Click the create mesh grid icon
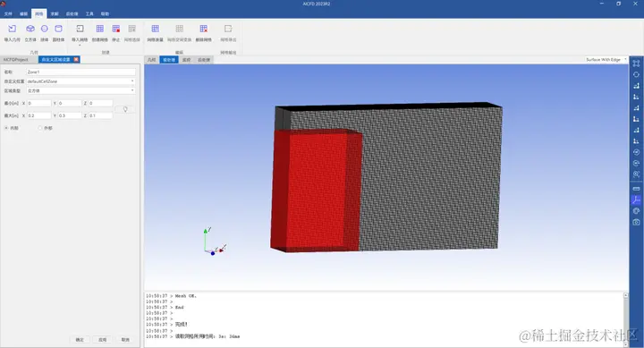This screenshot has width=644, height=348. tap(100, 29)
